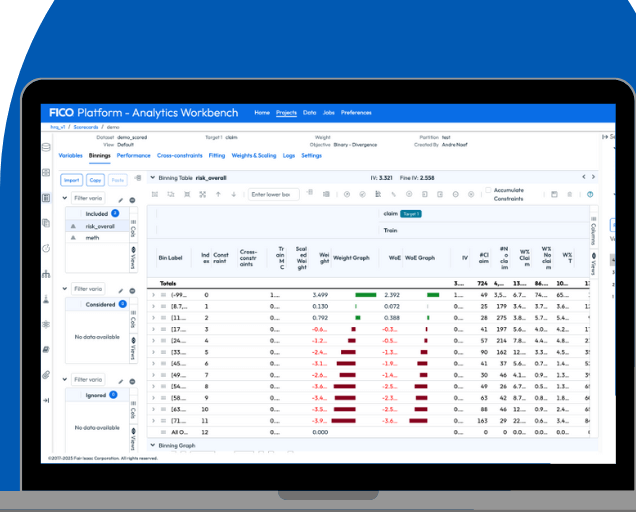This screenshot has width=636, height=512.
Task: Click the expand-all arrows toolbar icon
Action: [x=202, y=194]
